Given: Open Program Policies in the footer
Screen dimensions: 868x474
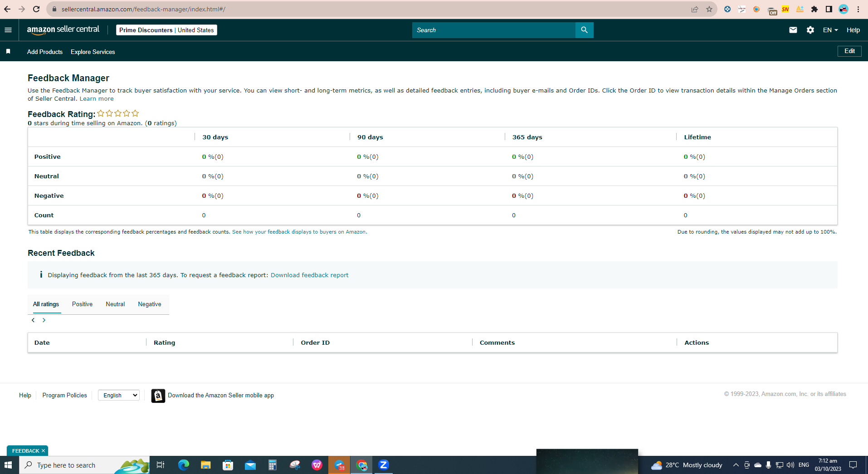Looking at the screenshot, I should pyautogui.click(x=64, y=395).
